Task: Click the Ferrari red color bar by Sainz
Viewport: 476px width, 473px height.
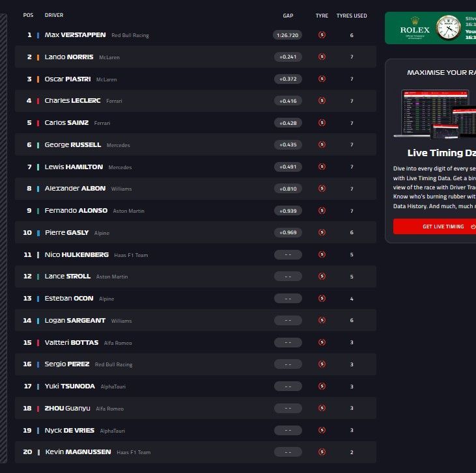Action: pyautogui.click(x=38, y=123)
